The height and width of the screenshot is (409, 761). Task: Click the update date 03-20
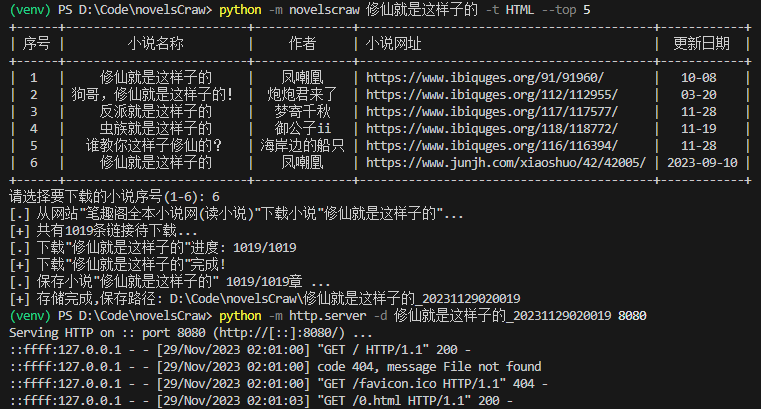(698, 95)
